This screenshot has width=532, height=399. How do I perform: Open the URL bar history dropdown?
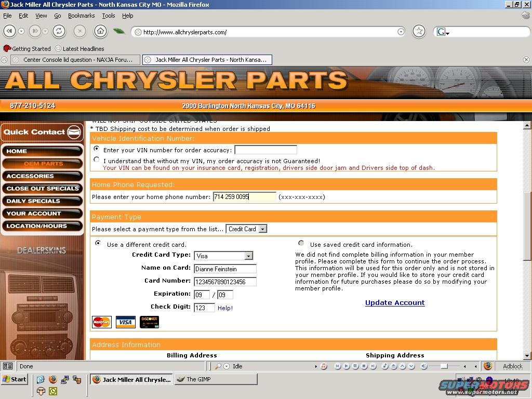coord(401,32)
